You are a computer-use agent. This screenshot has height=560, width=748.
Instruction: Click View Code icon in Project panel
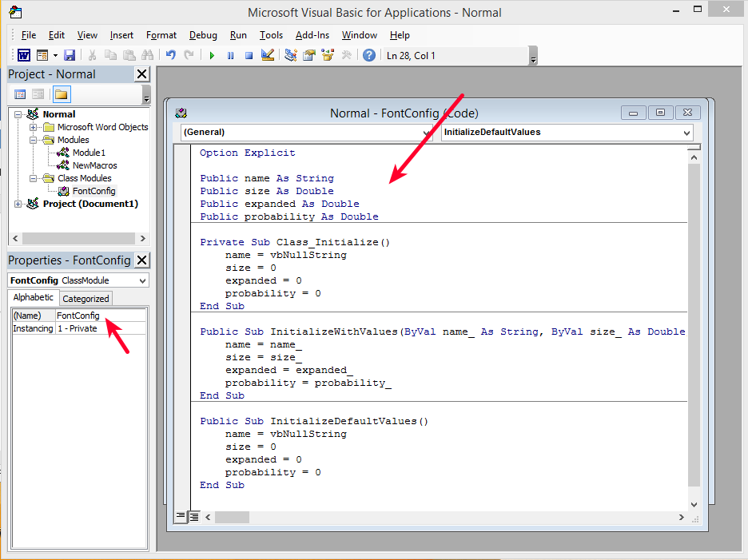pos(20,94)
